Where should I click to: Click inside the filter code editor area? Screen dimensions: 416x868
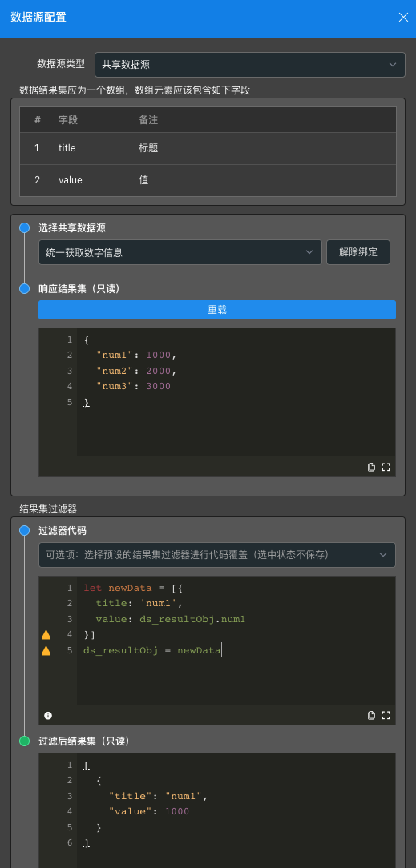(236, 641)
